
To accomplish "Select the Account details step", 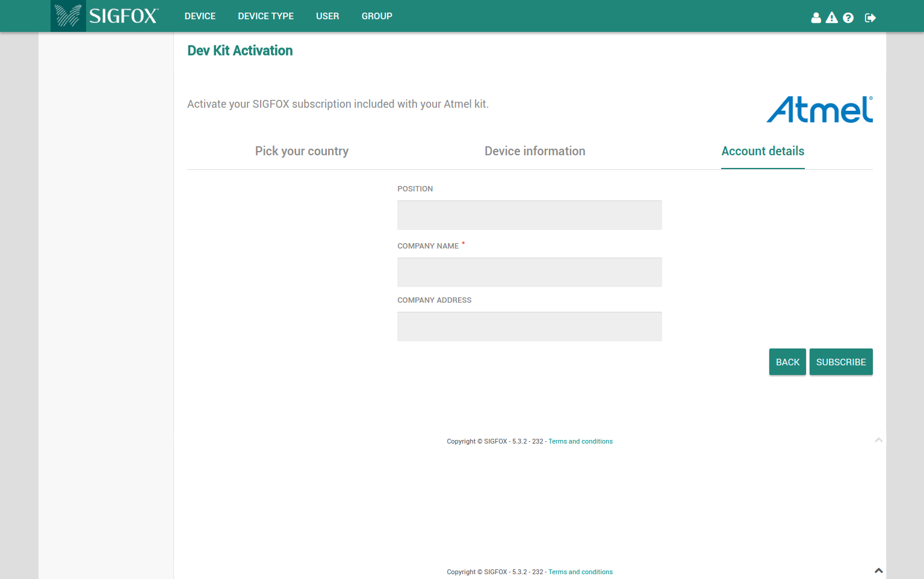I will [763, 151].
